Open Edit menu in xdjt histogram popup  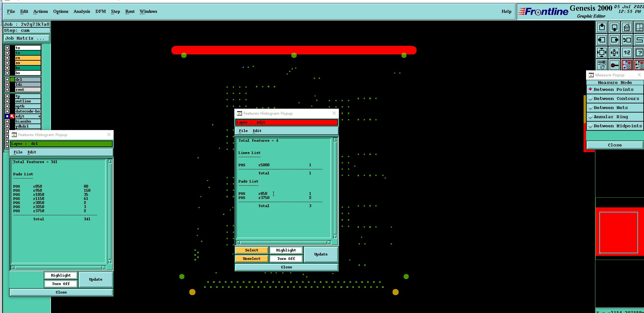pyautogui.click(x=257, y=131)
